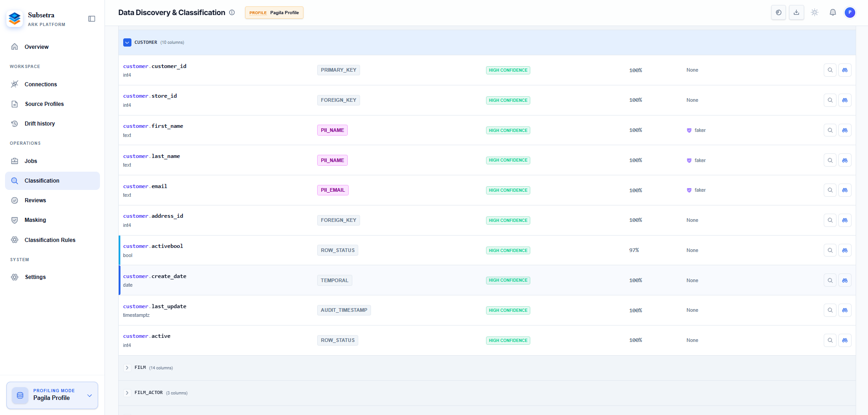Click the binoculars icon in the customer_id row
Screen dimensions: 868x415
click(845, 70)
